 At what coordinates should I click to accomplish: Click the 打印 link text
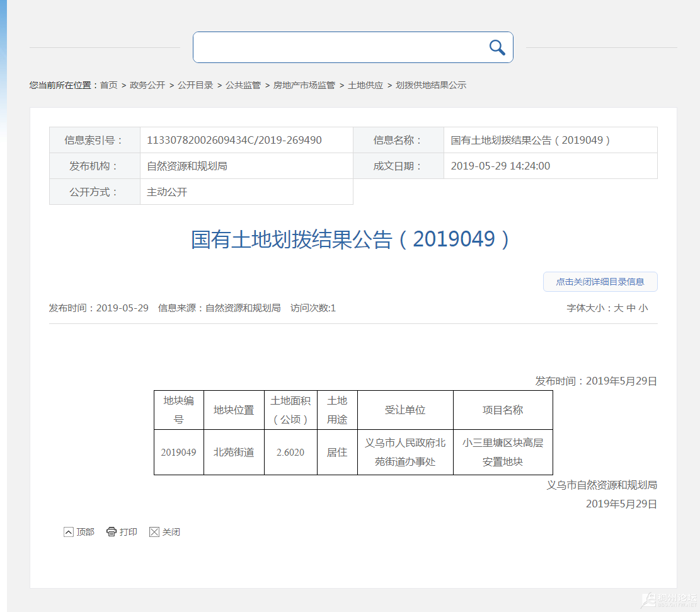click(x=128, y=531)
